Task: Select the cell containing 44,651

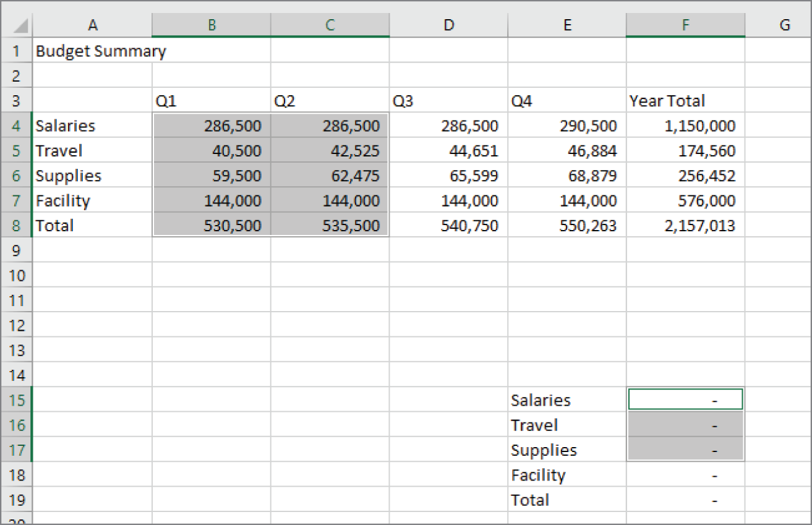Action: (x=449, y=151)
